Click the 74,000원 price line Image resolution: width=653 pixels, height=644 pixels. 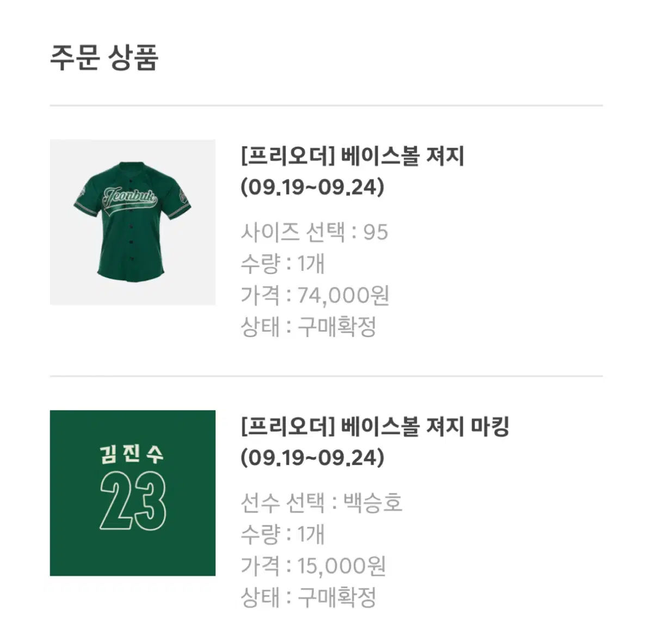(x=315, y=295)
